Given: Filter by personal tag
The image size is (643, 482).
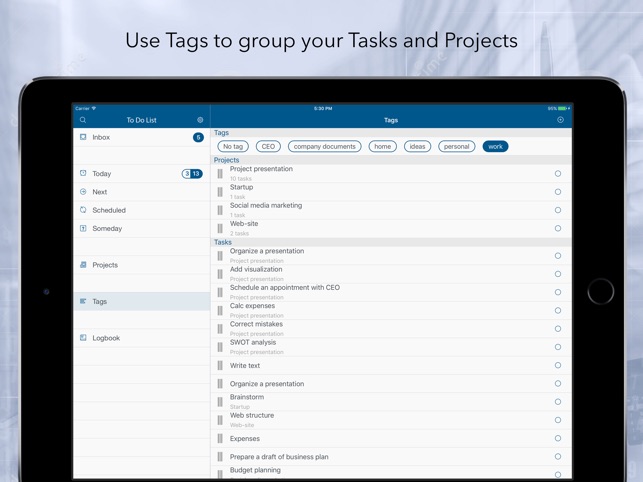Looking at the screenshot, I should [456, 146].
